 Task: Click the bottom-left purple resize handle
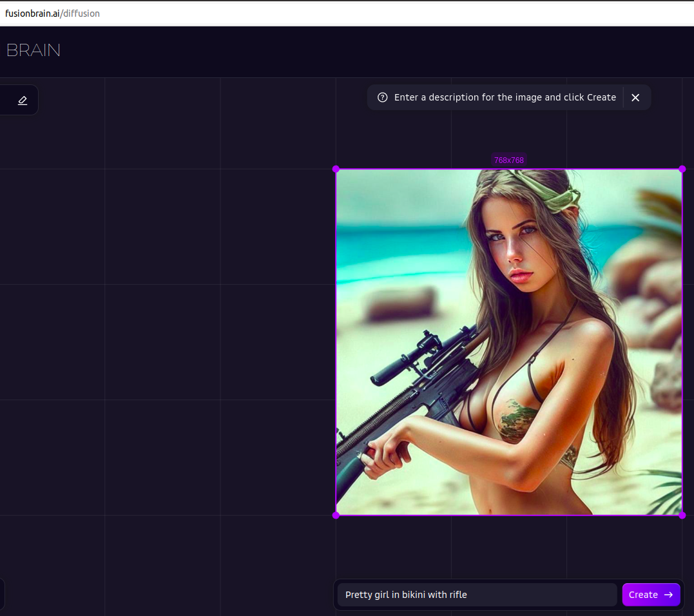point(336,515)
